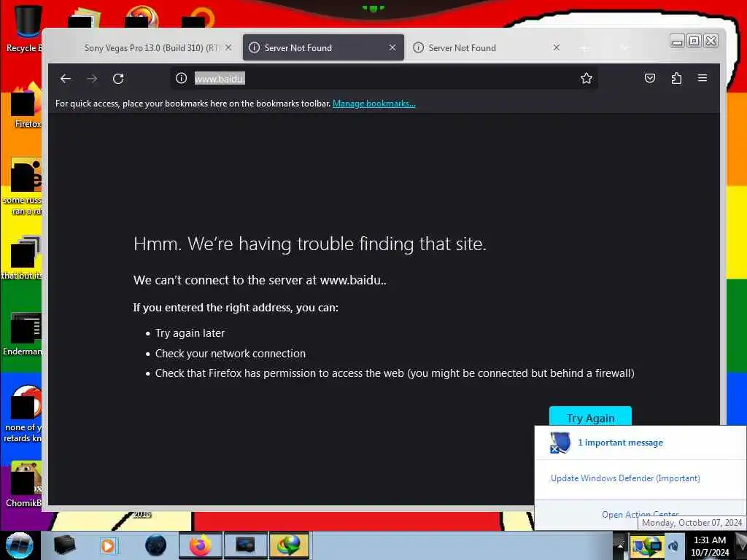The height and width of the screenshot is (560, 747).
Task: Click into the www.baidu. address field
Action: coord(384,78)
